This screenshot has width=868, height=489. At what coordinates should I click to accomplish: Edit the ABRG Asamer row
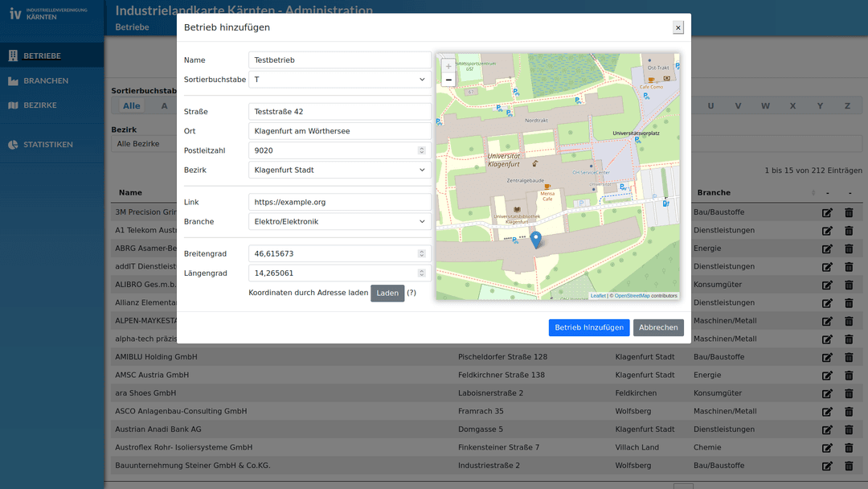pos(827,249)
